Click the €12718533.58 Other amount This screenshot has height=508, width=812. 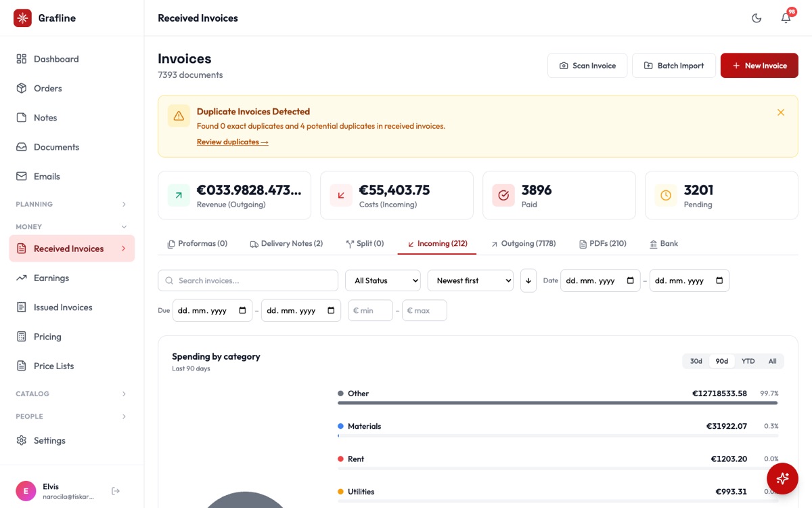coord(719,394)
